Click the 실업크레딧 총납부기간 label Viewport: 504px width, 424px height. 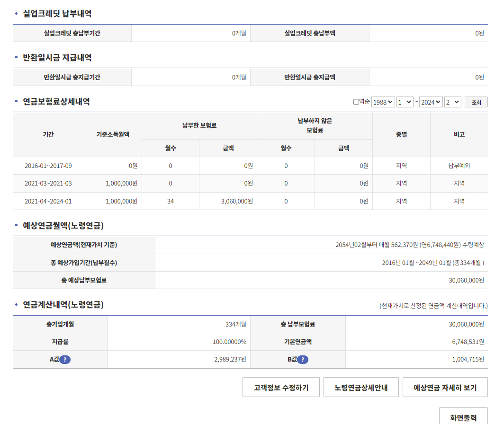72,33
